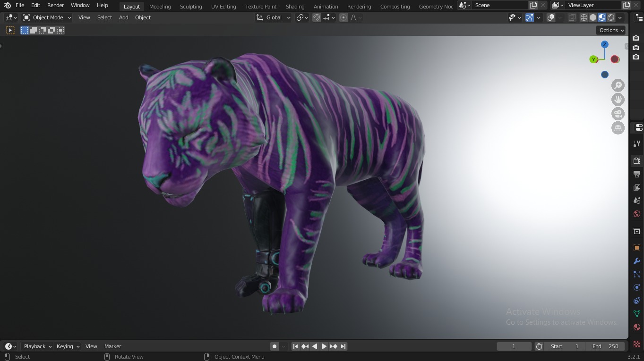Toggle viewport overlays display
644x361 pixels.
(551, 17)
